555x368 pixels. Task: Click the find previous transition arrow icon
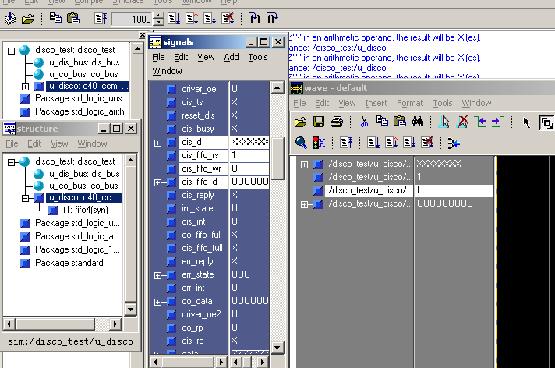coord(480,122)
